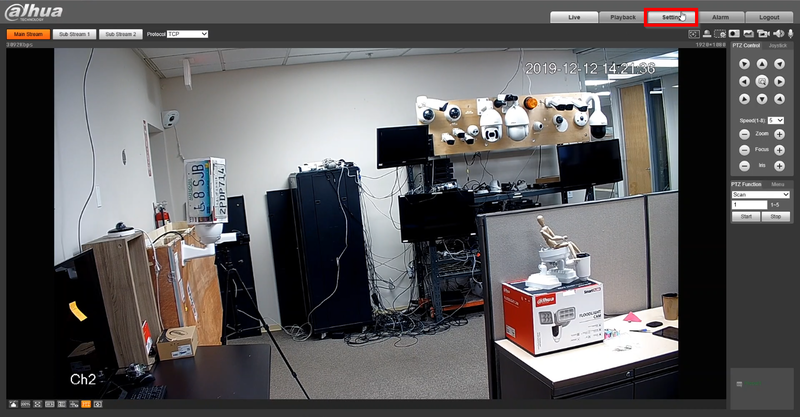
Task: Click the PTZ down arrow
Action: tap(762, 99)
